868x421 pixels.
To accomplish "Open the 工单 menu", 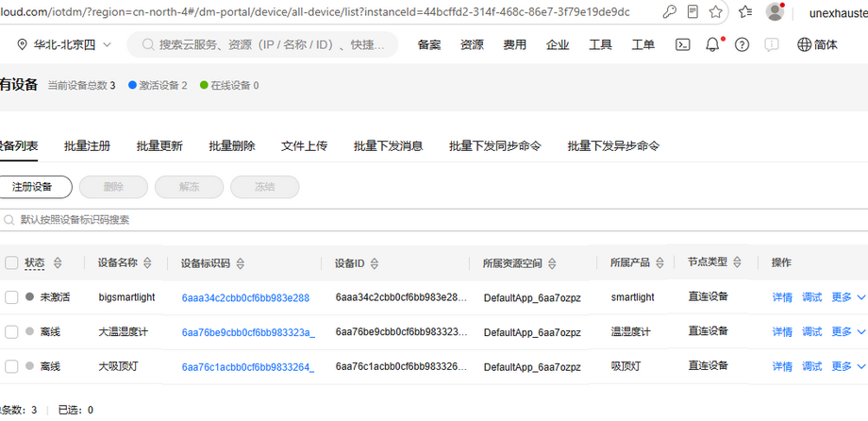I will tap(643, 45).
